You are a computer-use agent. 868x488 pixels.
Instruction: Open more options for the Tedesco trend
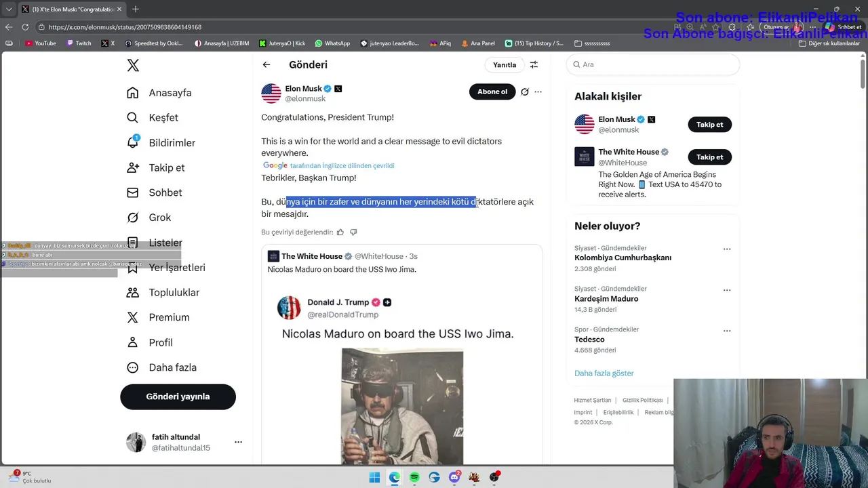point(727,331)
